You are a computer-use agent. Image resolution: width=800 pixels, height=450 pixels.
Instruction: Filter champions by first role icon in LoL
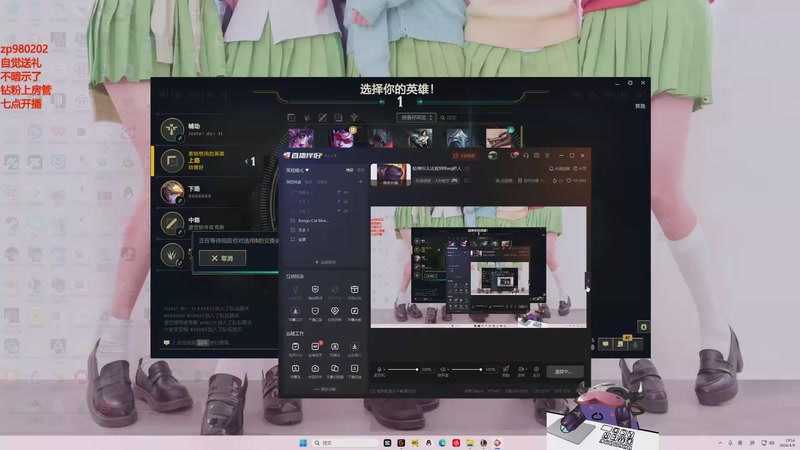[291, 117]
